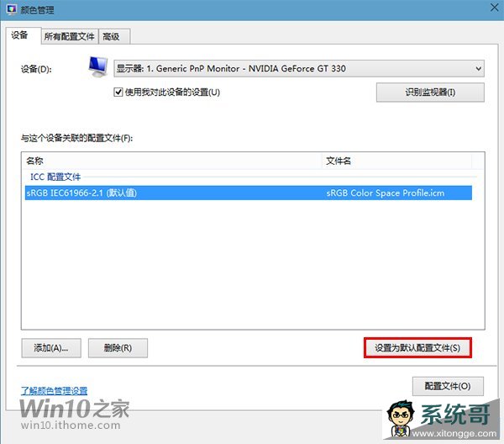Viewport: 504px width, 444px height.
Task: Switch to the 设备 tab
Action: (23, 35)
